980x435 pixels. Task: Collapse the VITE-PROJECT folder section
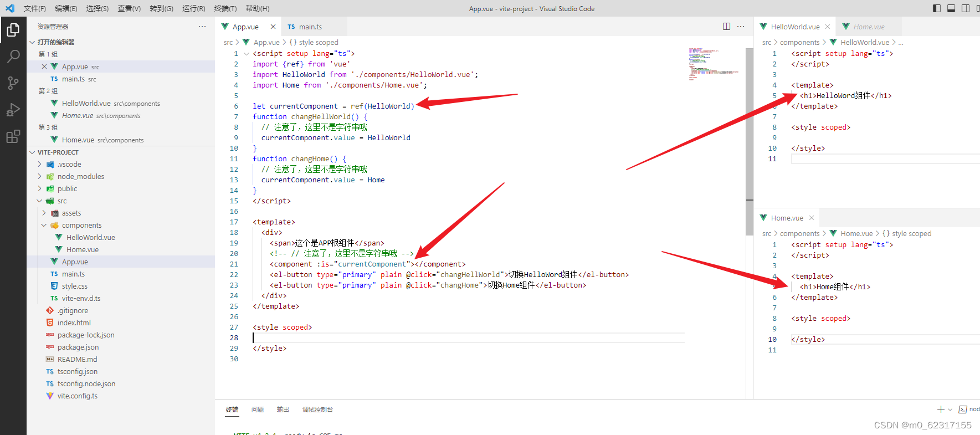click(33, 152)
